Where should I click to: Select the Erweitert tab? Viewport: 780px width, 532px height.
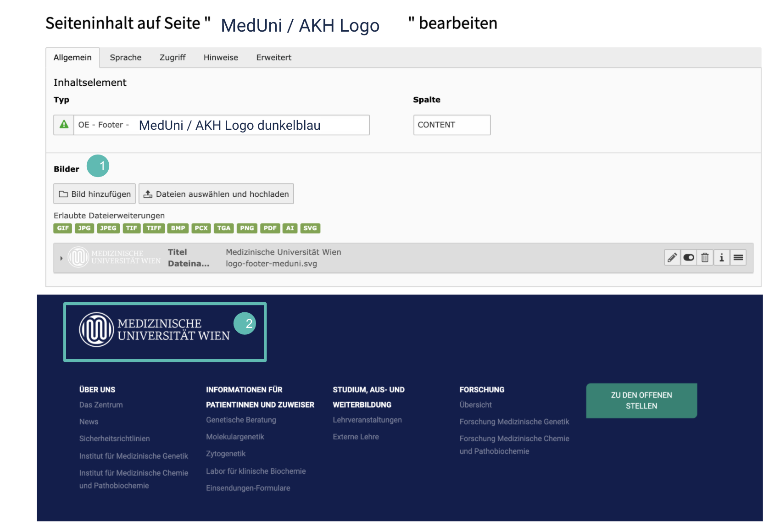point(274,57)
